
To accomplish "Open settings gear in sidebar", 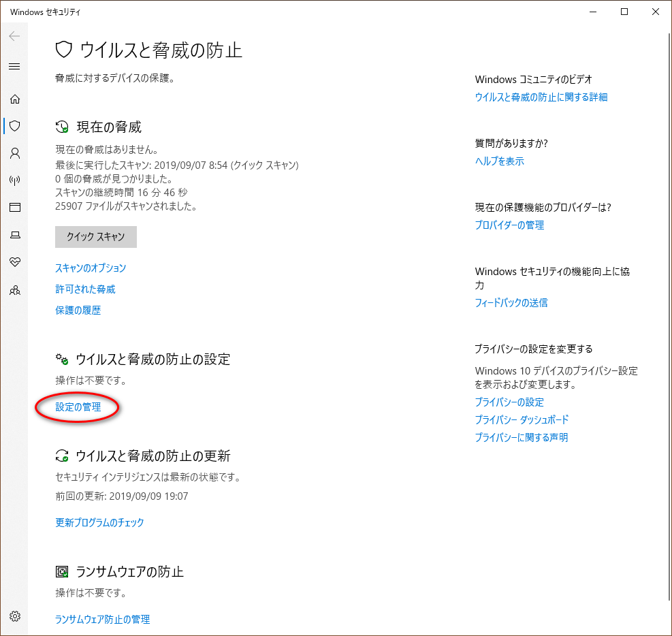I will click(14, 616).
